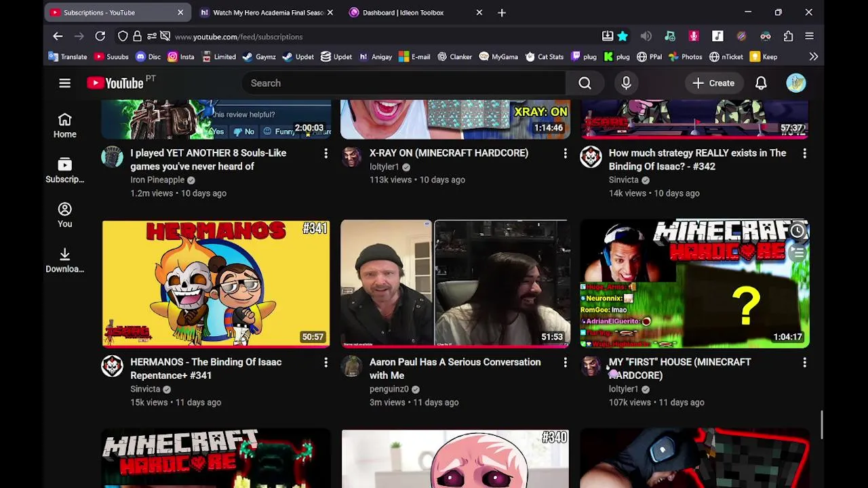Switch to Watch My Hero Academia tab
This screenshot has height=488, width=868.
[267, 12]
